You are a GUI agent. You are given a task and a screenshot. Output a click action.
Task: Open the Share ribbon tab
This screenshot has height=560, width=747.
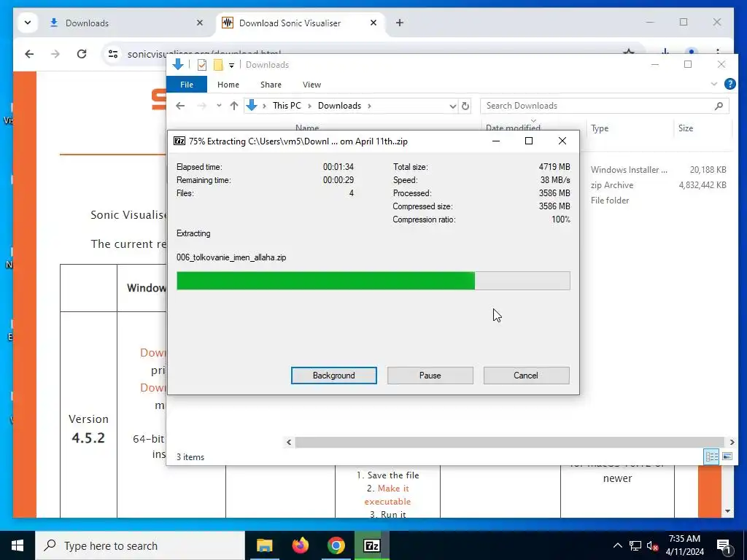[x=271, y=85]
